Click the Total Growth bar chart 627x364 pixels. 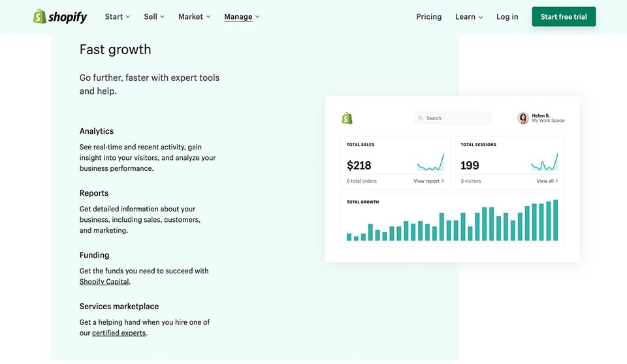(452, 220)
